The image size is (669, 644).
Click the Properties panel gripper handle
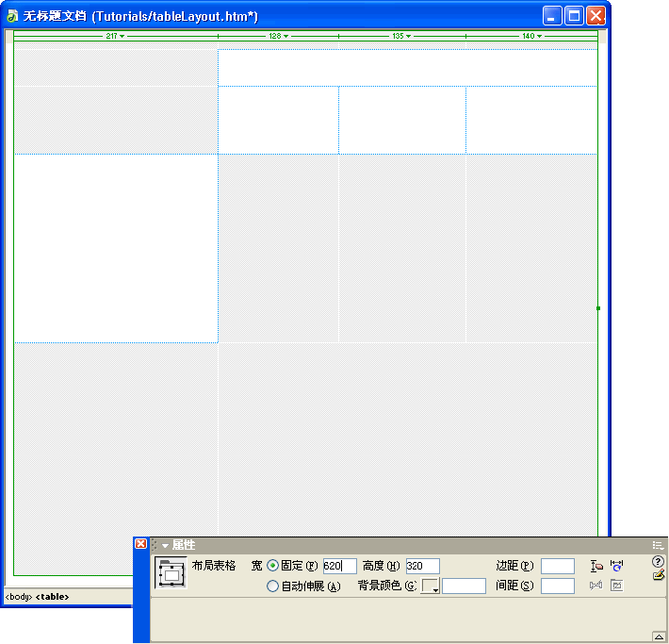click(x=155, y=545)
